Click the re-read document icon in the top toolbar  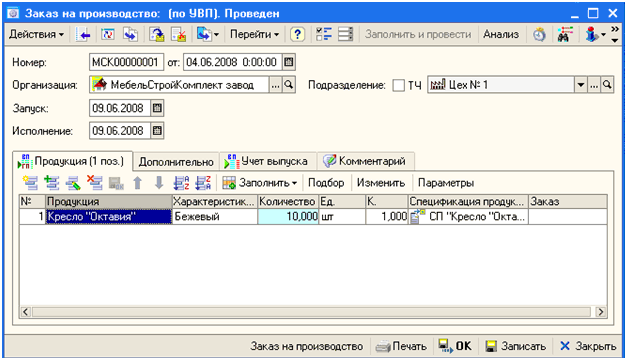108,35
